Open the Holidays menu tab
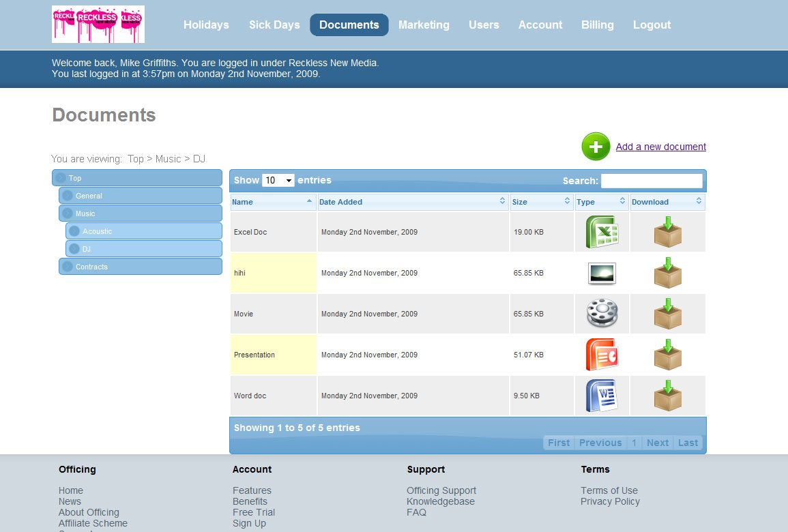The width and height of the screenshot is (788, 532). (206, 25)
